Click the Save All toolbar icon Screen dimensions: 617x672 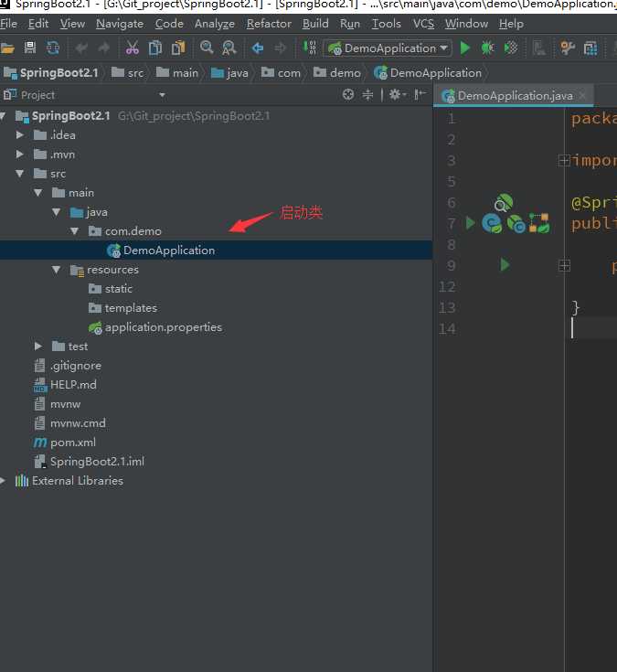pos(30,48)
